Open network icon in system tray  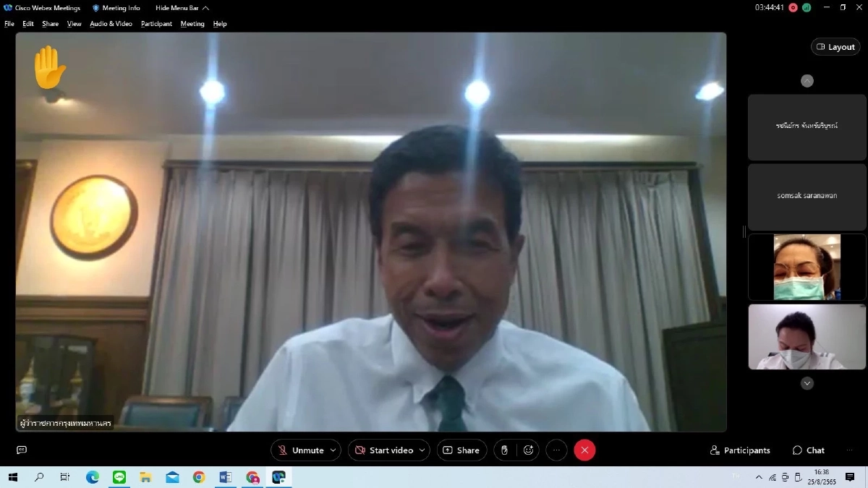coord(773,477)
